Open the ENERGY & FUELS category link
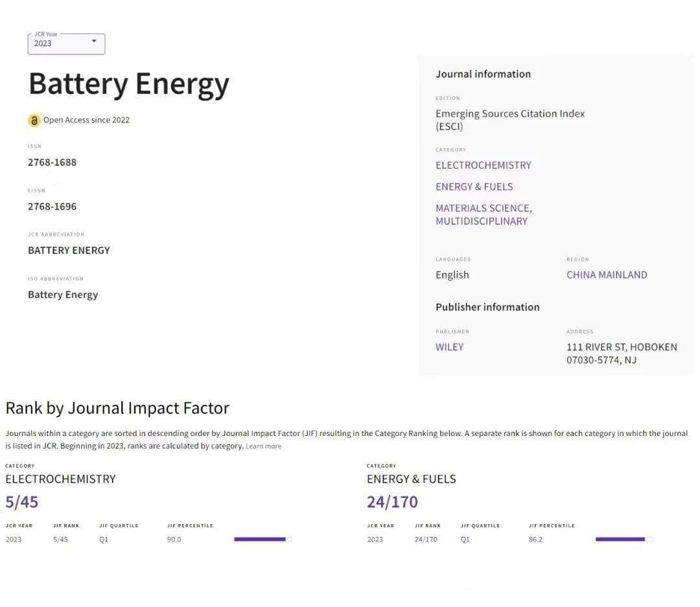The image size is (700, 607). point(474,187)
